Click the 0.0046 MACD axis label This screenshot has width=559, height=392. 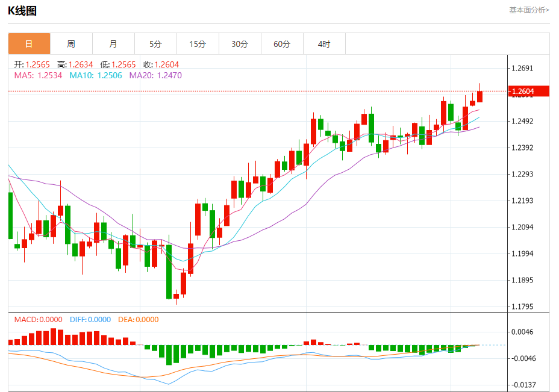click(x=522, y=332)
